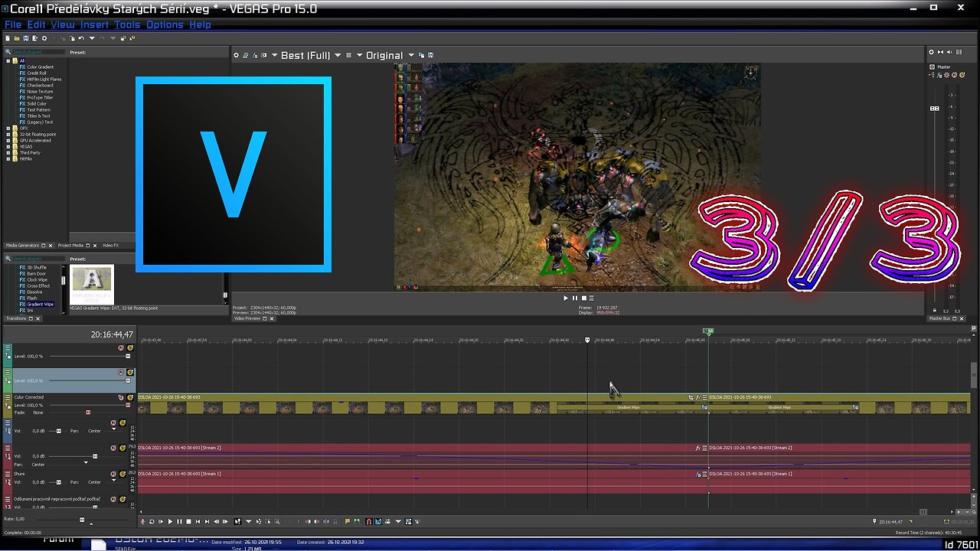
Task: Enable snapping with the magnet icon
Action: (x=369, y=521)
